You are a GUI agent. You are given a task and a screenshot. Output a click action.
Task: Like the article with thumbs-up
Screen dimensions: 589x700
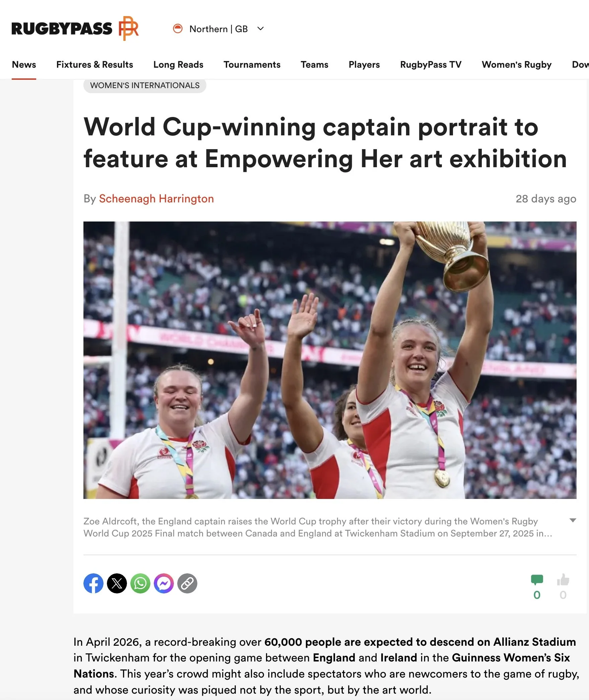click(x=563, y=580)
